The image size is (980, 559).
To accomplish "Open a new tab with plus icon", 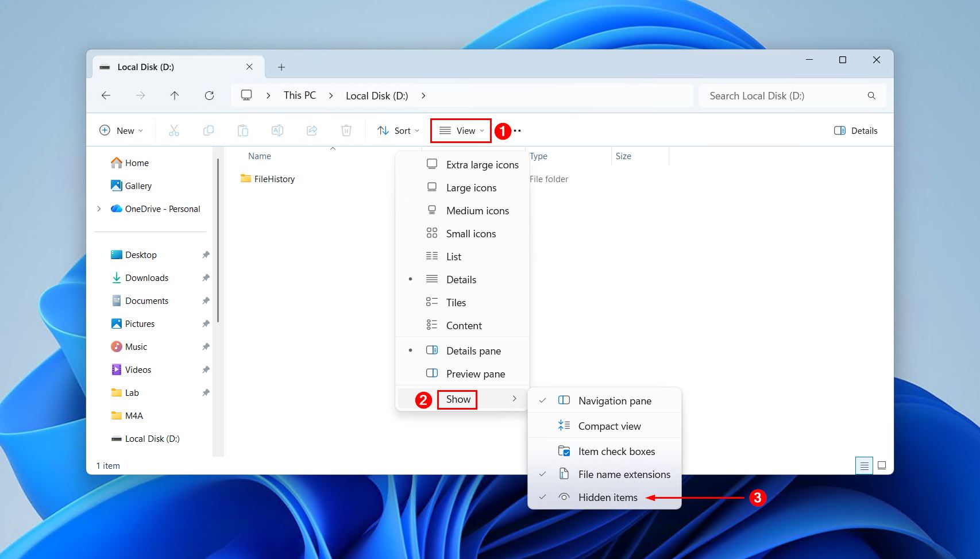I will [x=281, y=67].
